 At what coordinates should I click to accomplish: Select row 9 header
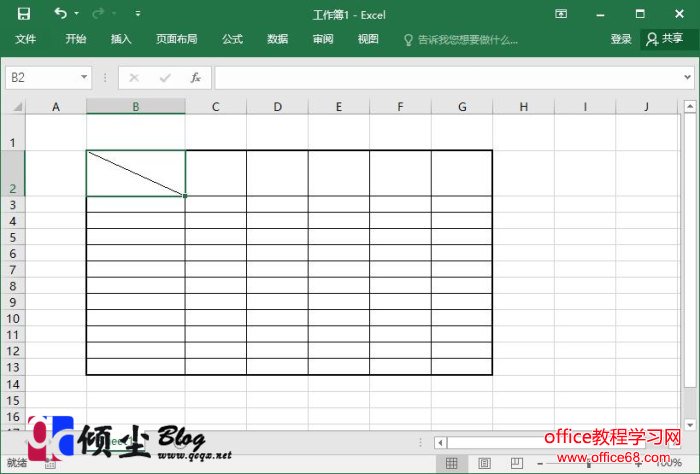coord(13,302)
